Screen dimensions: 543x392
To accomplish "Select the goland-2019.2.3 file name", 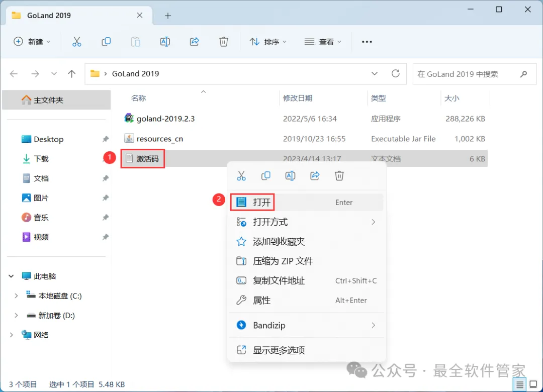I will click(165, 119).
